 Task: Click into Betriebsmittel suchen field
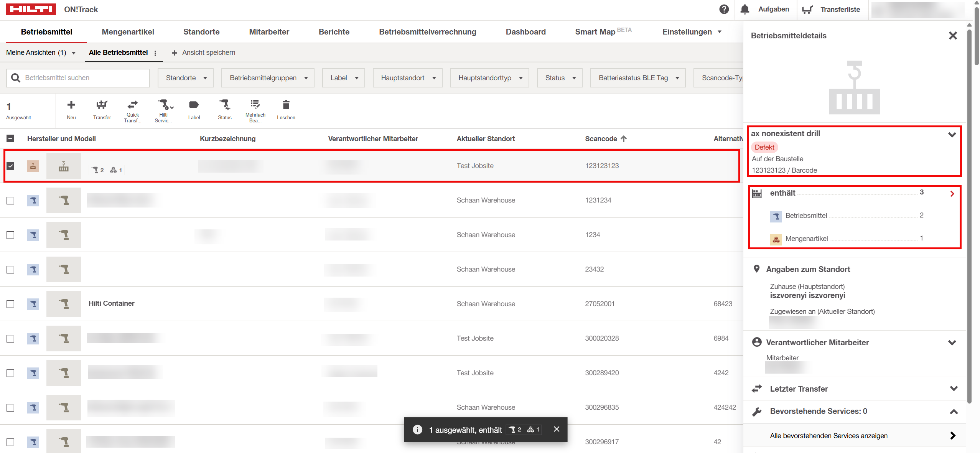pos(78,78)
